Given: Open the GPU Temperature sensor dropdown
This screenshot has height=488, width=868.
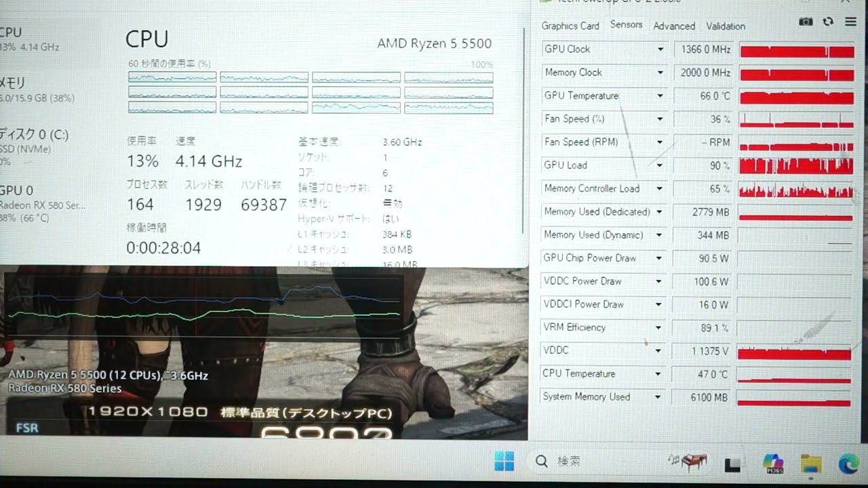Looking at the screenshot, I should pyautogui.click(x=660, y=96).
